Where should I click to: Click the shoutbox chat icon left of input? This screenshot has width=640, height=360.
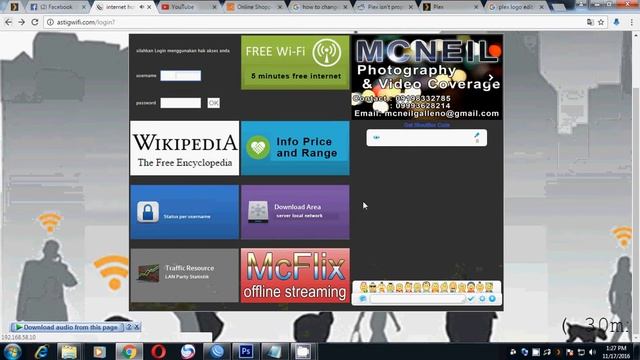coord(362,299)
